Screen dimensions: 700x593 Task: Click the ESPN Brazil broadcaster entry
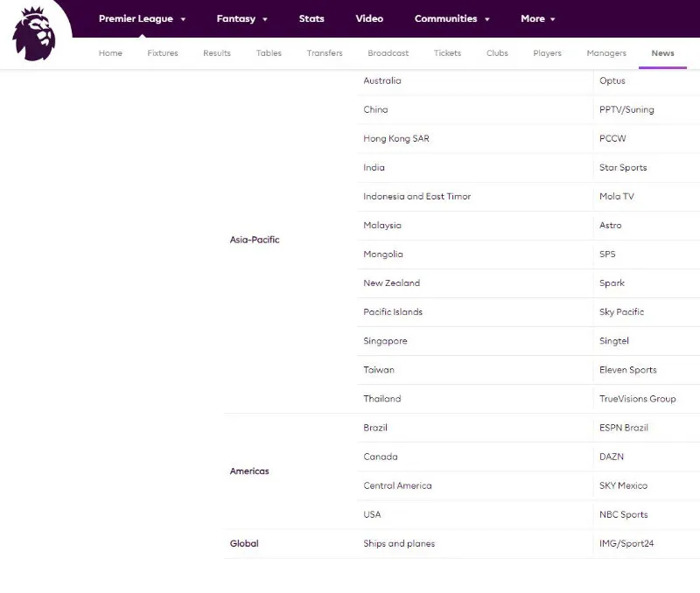[625, 428]
